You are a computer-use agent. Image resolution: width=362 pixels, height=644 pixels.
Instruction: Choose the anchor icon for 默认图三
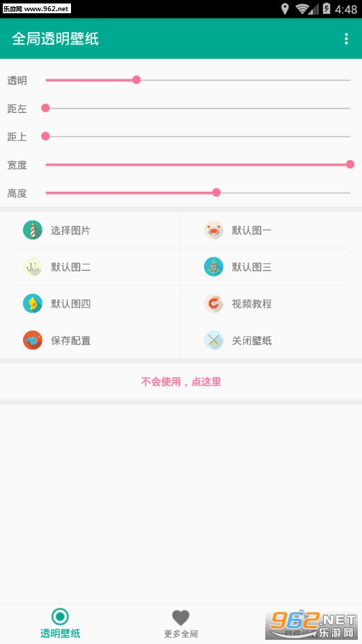214,267
